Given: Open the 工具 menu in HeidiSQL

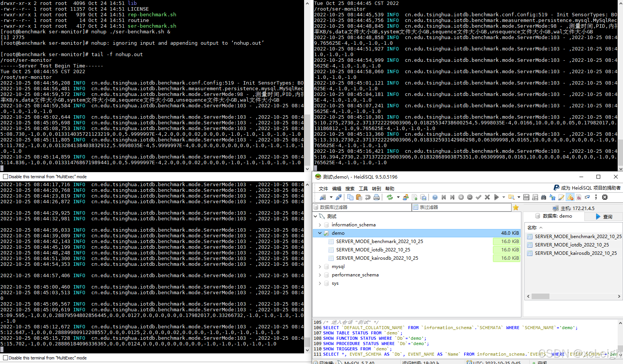Looking at the screenshot, I should click(x=363, y=188).
